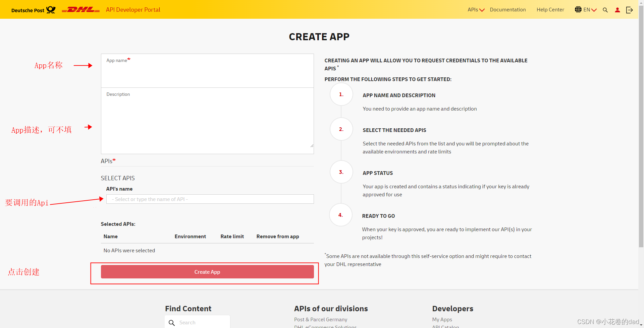The height and width of the screenshot is (328, 644).
Task: Click the Description text area
Action: (207, 121)
